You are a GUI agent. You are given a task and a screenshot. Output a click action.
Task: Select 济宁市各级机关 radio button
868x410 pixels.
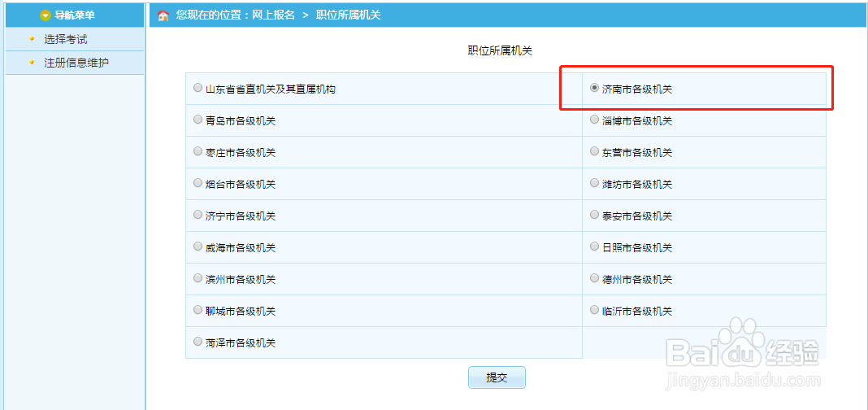coord(197,214)
